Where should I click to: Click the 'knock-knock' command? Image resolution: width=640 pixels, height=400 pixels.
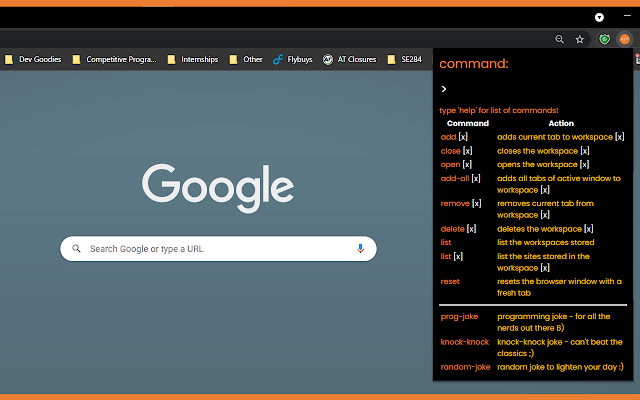click(x=464, y=342)
